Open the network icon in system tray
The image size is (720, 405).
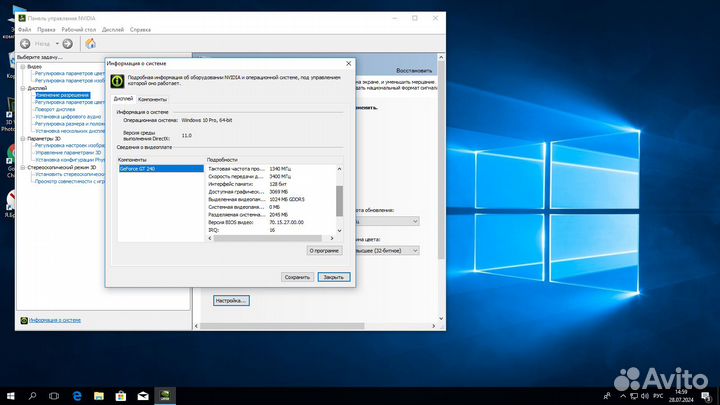point(634,396)
